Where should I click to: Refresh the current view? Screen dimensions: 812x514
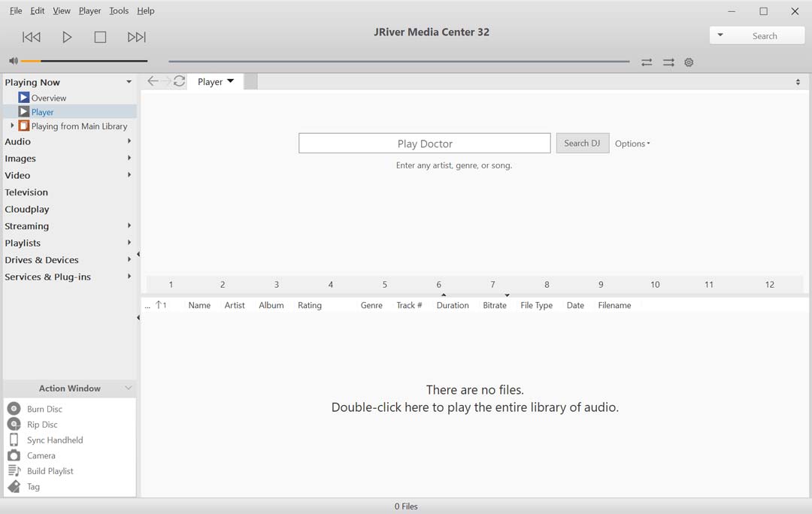click(179, 80)
